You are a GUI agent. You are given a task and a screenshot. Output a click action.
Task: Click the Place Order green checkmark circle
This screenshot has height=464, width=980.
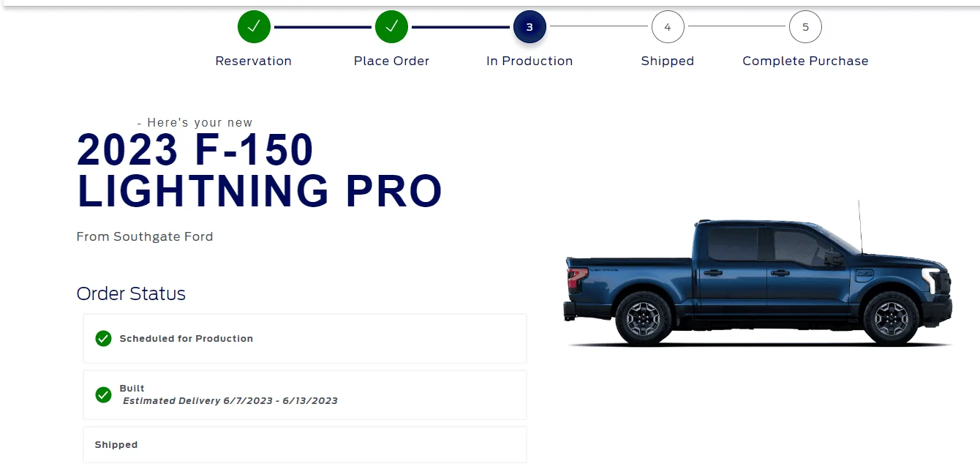391,27
